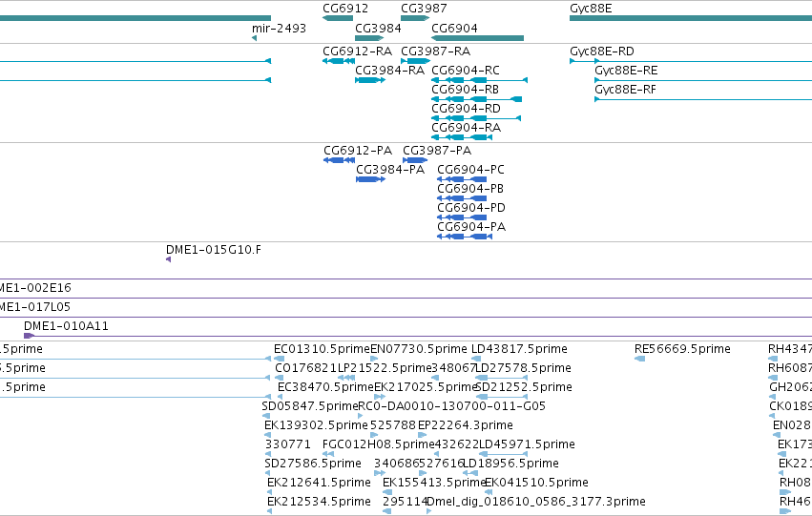Screen dimensions: 812x516
Task: Select EST LD27578.5prime
Action: coord(523,368)
